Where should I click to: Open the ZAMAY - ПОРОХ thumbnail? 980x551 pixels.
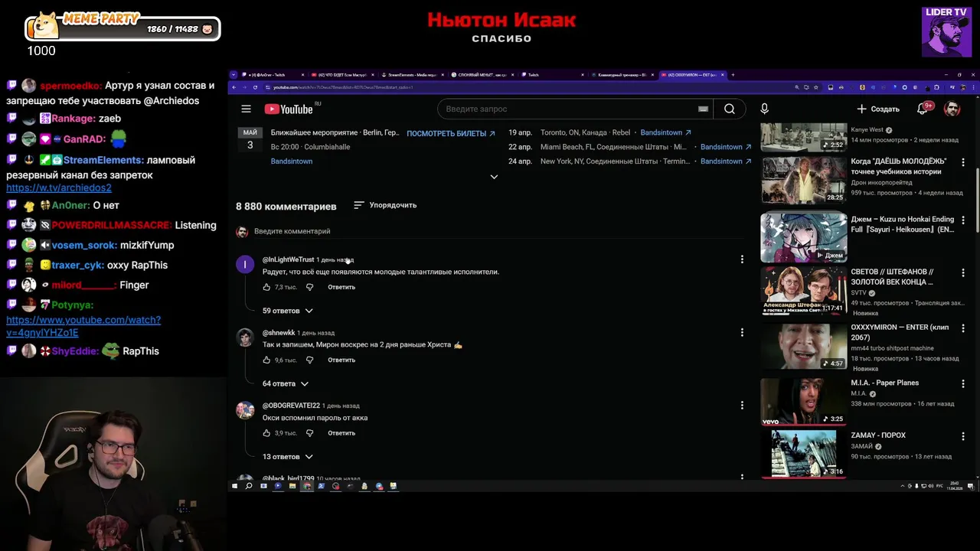pos(804,454)
